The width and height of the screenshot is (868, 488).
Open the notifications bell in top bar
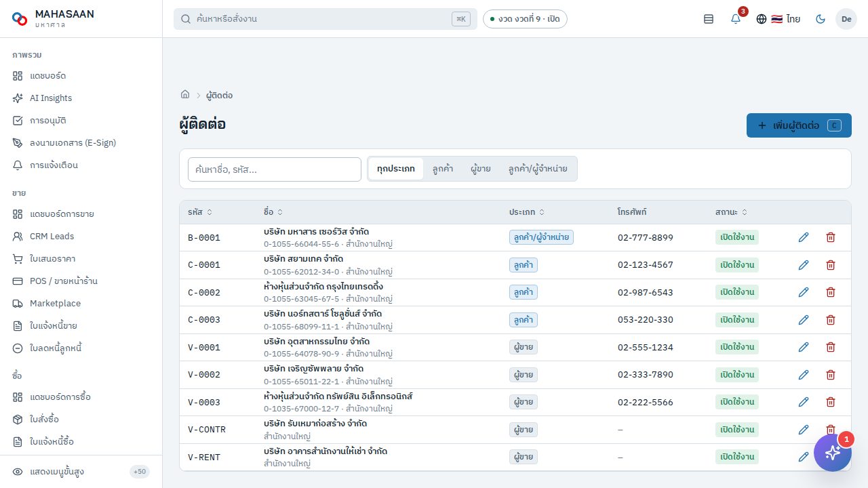click(736, 19)
